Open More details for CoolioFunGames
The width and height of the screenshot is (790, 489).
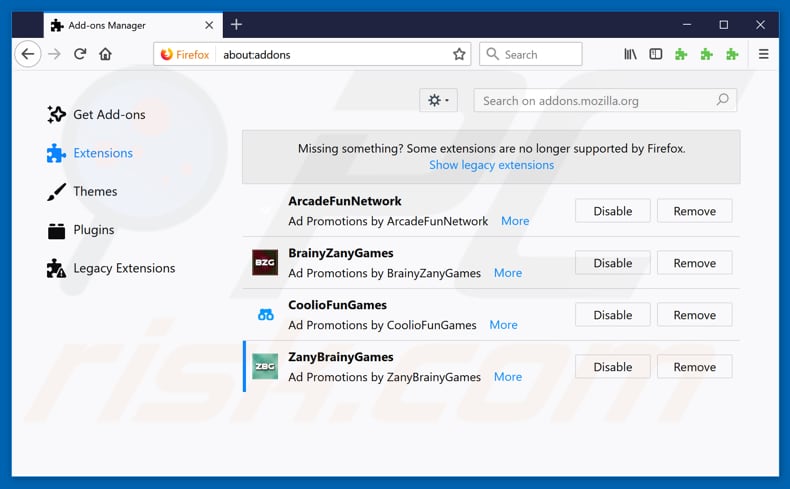tap(503, 325)
